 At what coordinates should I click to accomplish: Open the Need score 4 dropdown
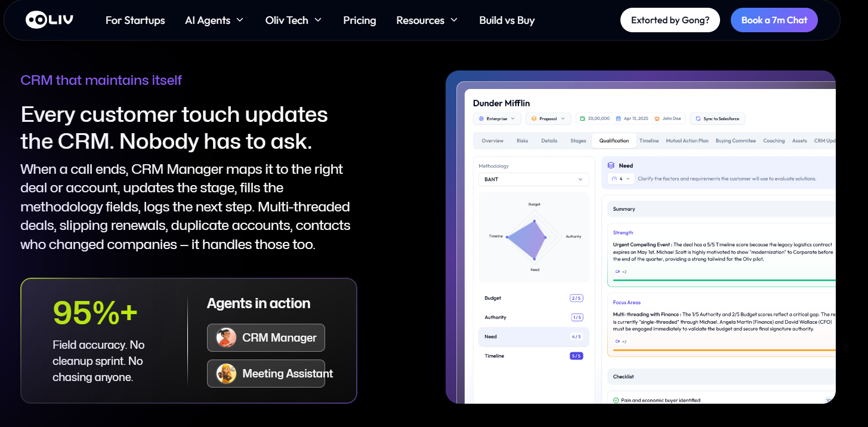click(x=620, y=179)
